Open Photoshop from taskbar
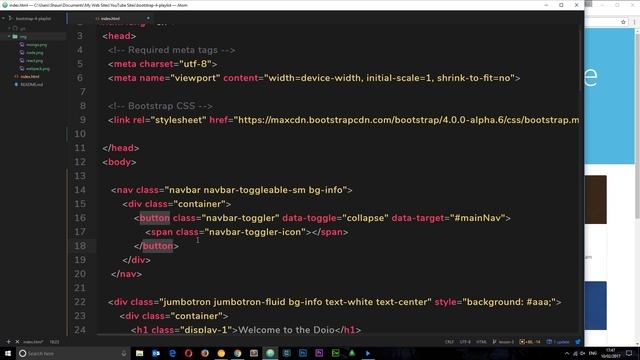Viewport: 640px width, 360px height. (303, 353)
